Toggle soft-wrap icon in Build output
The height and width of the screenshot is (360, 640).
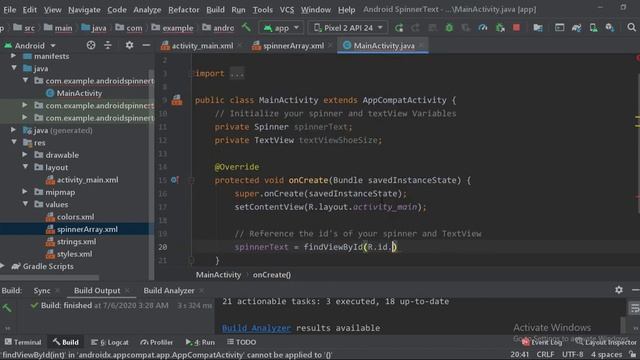(635, 308)
